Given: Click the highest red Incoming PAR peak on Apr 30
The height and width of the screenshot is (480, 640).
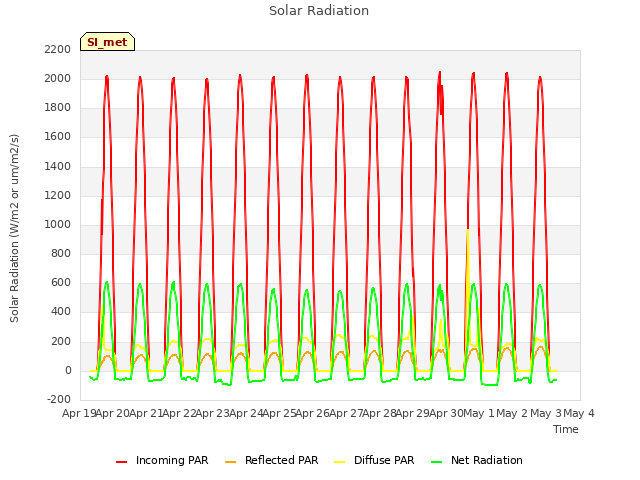Looking at the screenshot, I should [440, 73].
